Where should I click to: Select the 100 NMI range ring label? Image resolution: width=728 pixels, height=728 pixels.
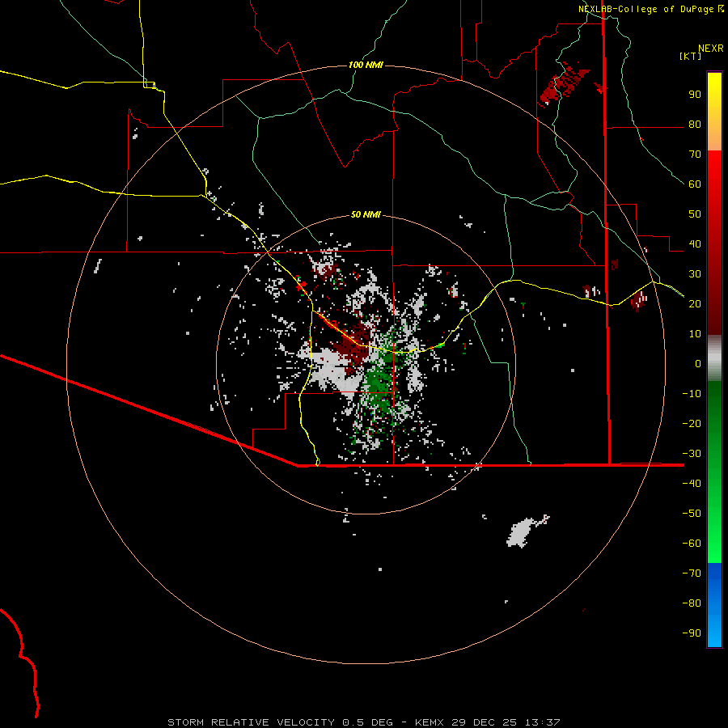coord(366,65)
